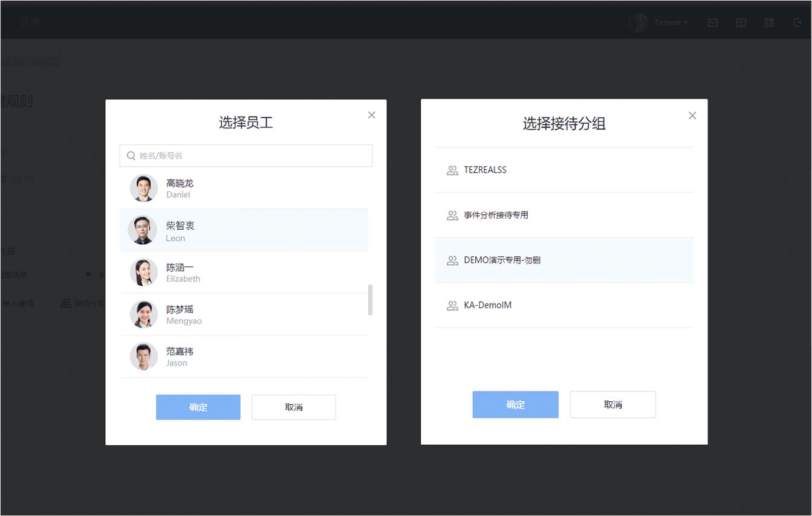Viewport: 812px width, 516px height.
Task: Click 确定 in the 选择接待分组 dialog
Action: (x=515, y=404)
